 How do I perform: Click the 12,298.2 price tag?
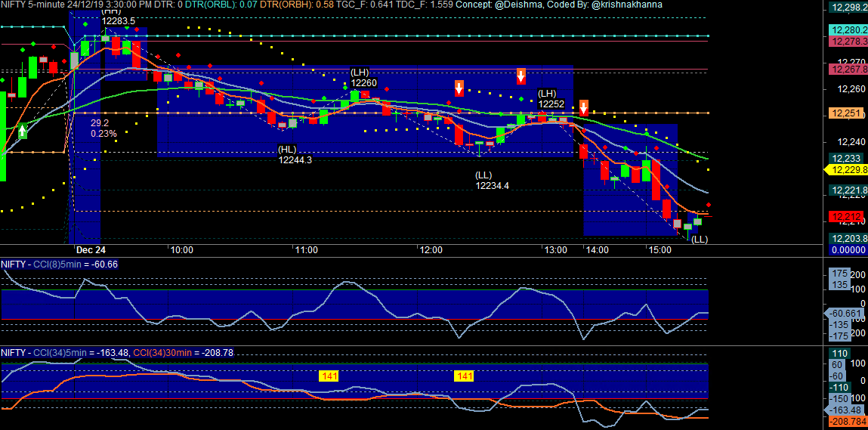pos(848,8)
